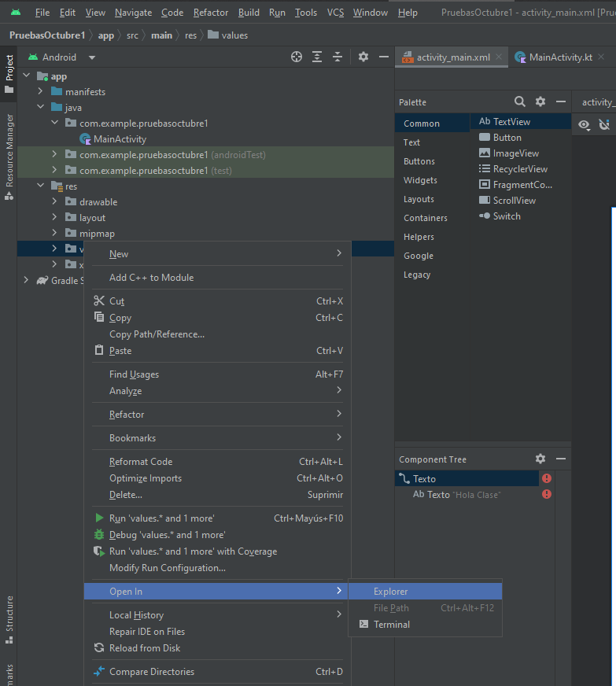Image resolution: width=616 pixels, height=686 pixels.
Task: Toggle the eye view options icon in designer
Action: click(585, 124)
